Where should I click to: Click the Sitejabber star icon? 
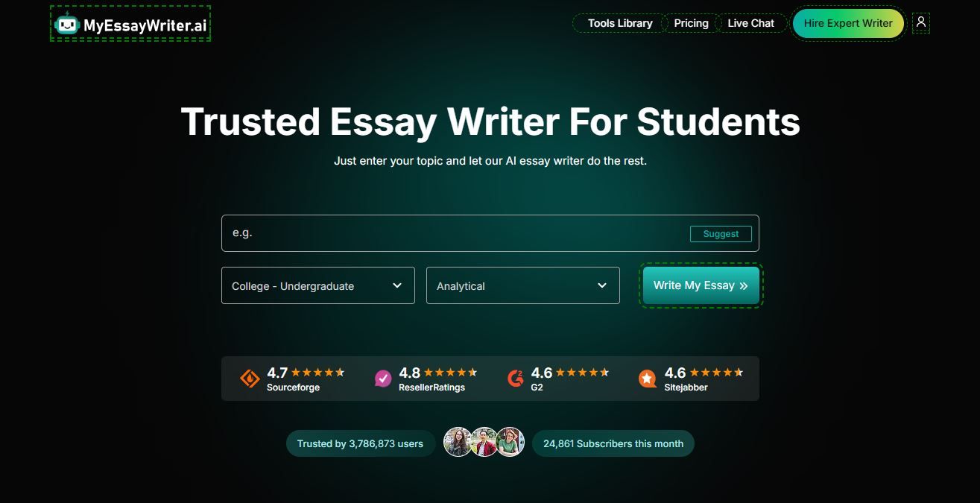click(x=648, y=379)
